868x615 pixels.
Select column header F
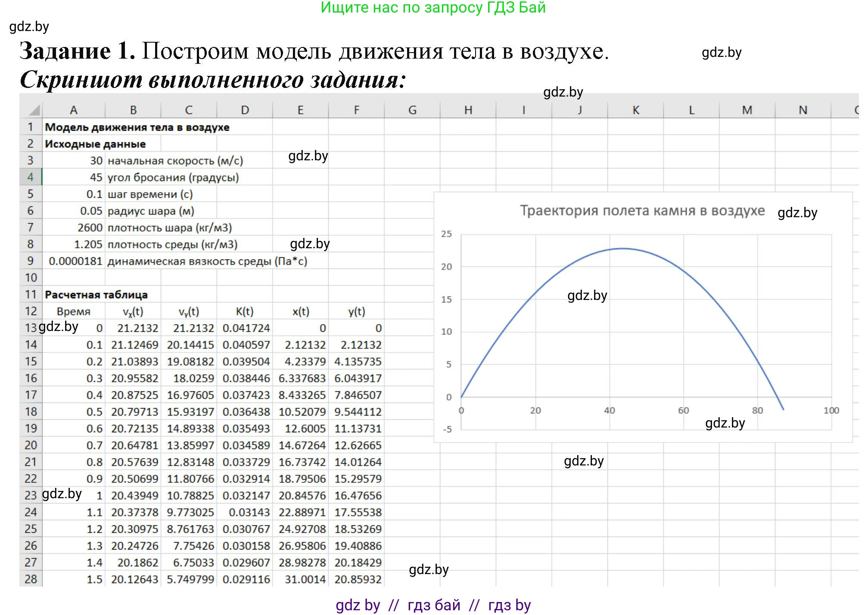pyautogui.click(x=357, y=110)
